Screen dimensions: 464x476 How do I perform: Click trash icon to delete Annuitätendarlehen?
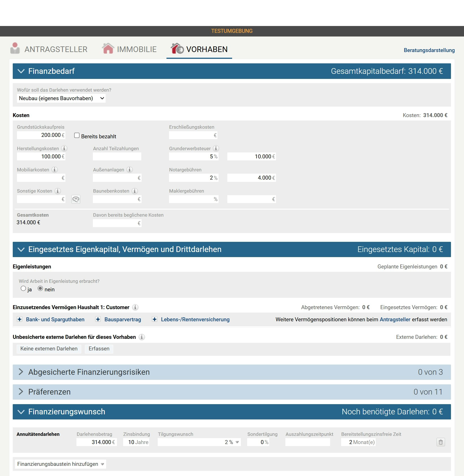[441, 442]
